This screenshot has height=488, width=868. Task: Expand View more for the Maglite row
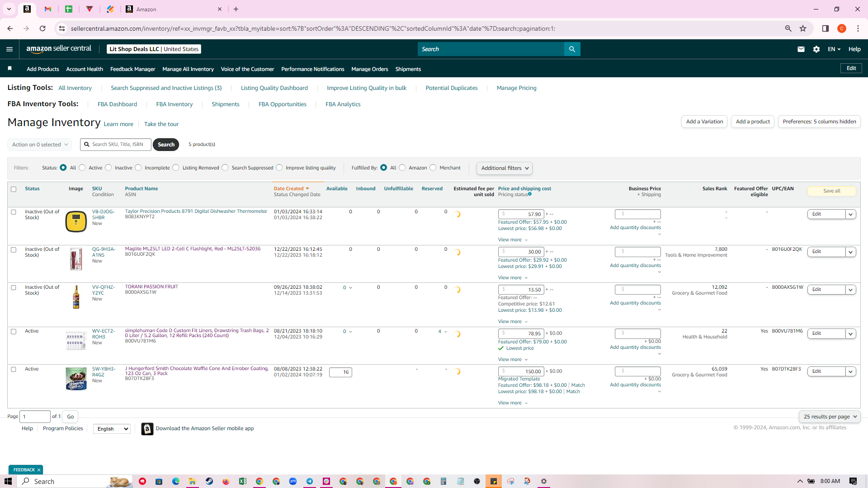pyautogui.click(x=513, y=277)
